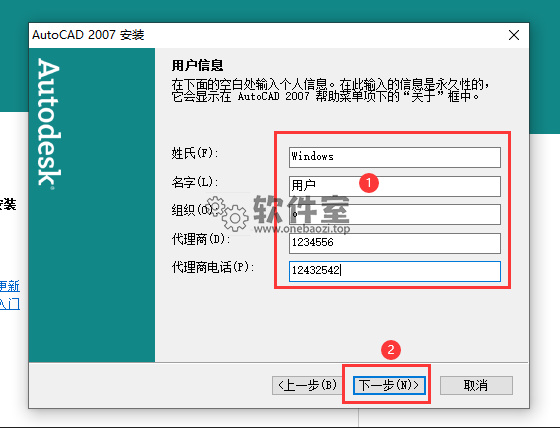
Task: Close the AutoCAD 2007 安装 dialog
Action: point(514,35)
